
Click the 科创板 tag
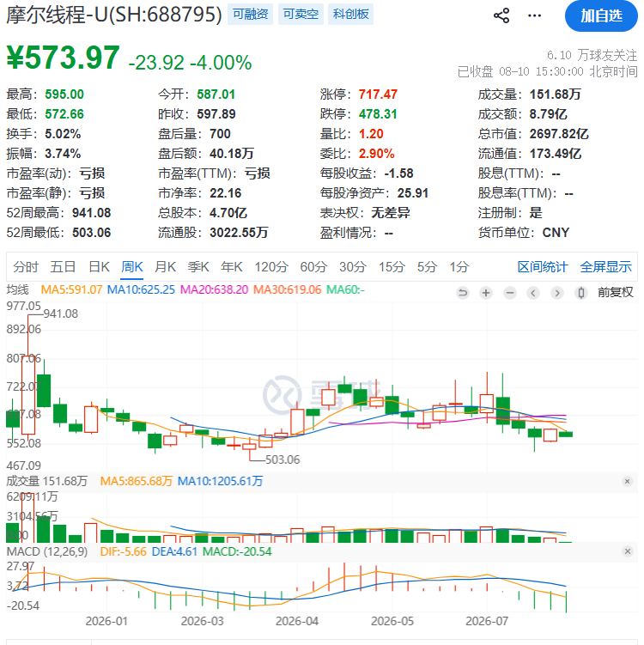tap(351, 15)
